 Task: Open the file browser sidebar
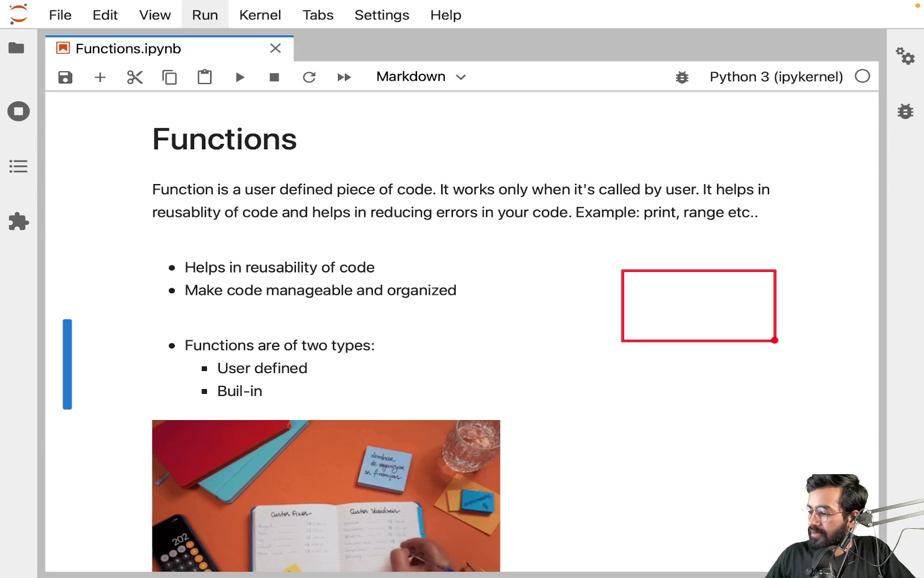click(17, 48)
